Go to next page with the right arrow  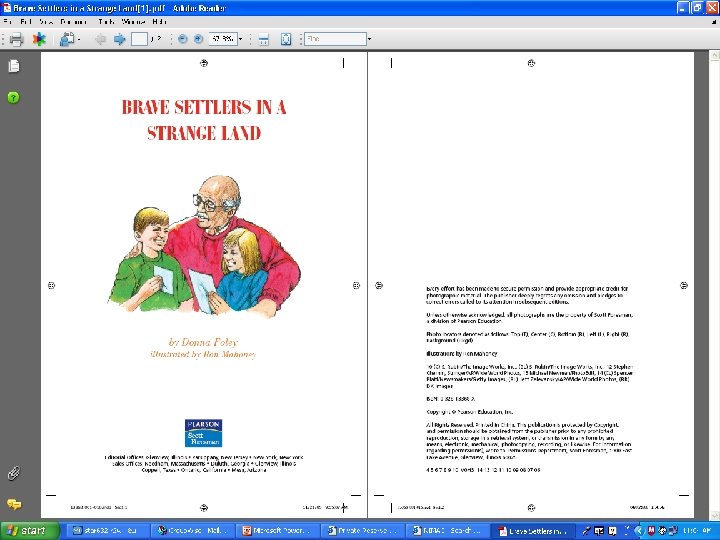pyautogui.click(x=120, y=39)
